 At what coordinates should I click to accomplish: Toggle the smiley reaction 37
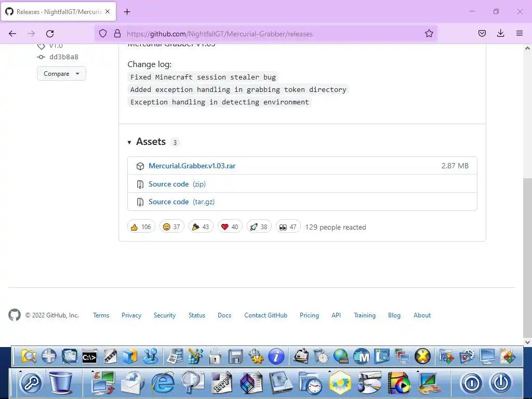tap(171, 227)
